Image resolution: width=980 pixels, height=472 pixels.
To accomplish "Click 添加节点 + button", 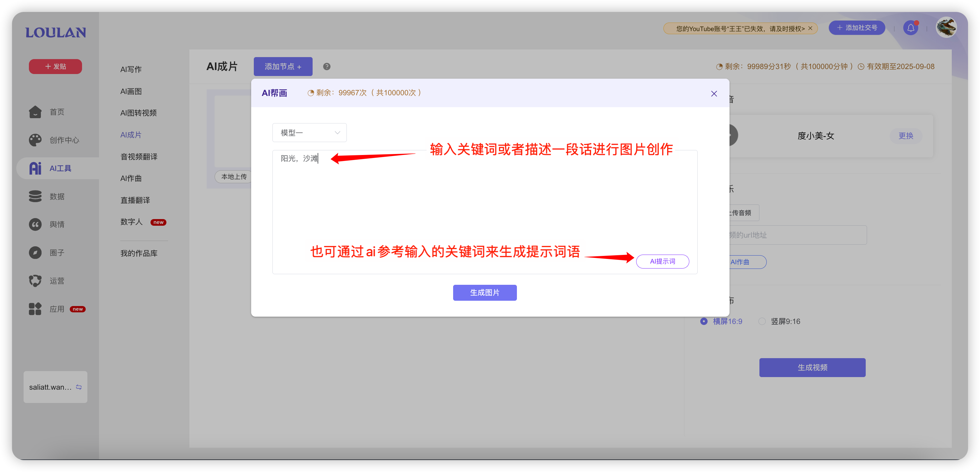I will [x=283, y=66].
